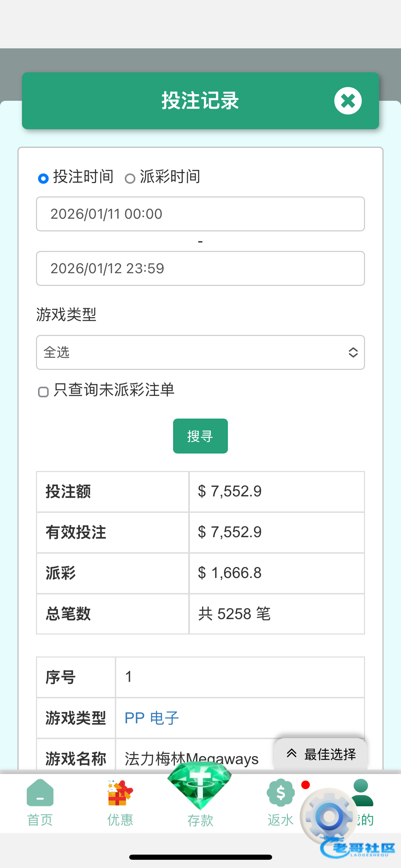Go to the 首页 tab label
The height and width of the screenshot is (868, 401).
pos(40,820)
